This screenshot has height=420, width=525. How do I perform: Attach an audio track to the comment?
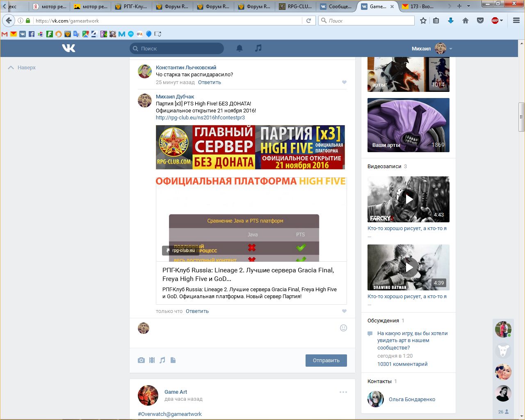point(162,360)
